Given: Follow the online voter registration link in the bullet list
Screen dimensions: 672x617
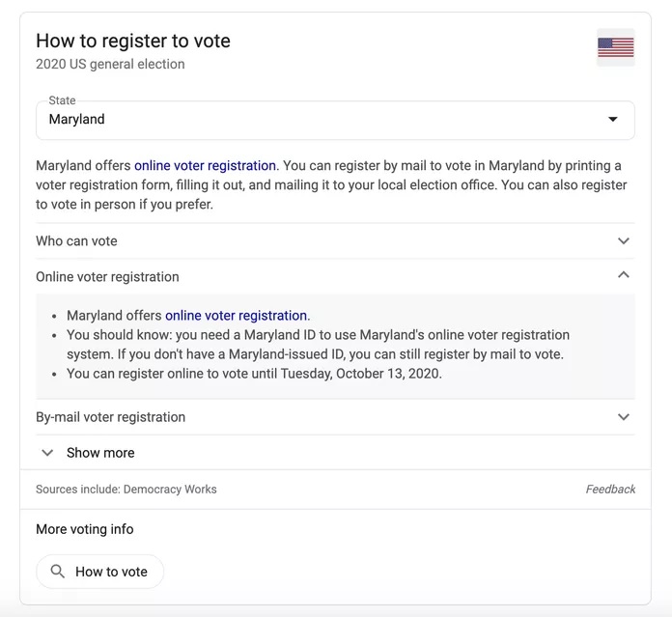Looking at the screenshot, I should pos(236,316).
